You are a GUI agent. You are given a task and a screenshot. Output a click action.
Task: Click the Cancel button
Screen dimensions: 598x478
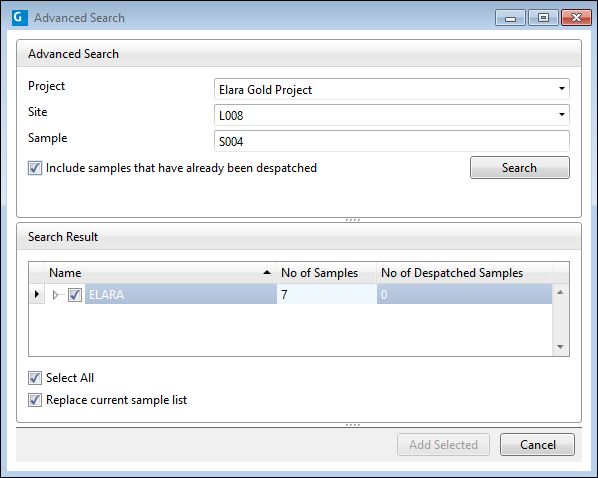(x=537, y=444)
